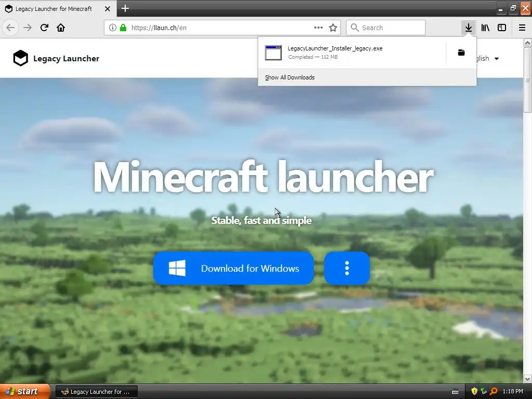
Task: Show site information icon in address bar
Action: (x=112, y=28)
